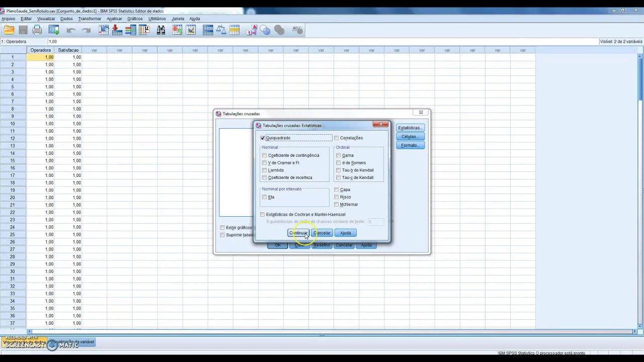Undo the last action in the toolbar
Image resolution: width=644 pixels, height=362 pixels.
(71, 30)
